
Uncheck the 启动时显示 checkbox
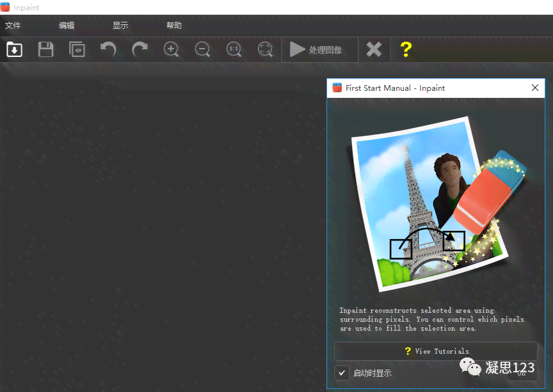pyautogui.click(x=342, y=373)
